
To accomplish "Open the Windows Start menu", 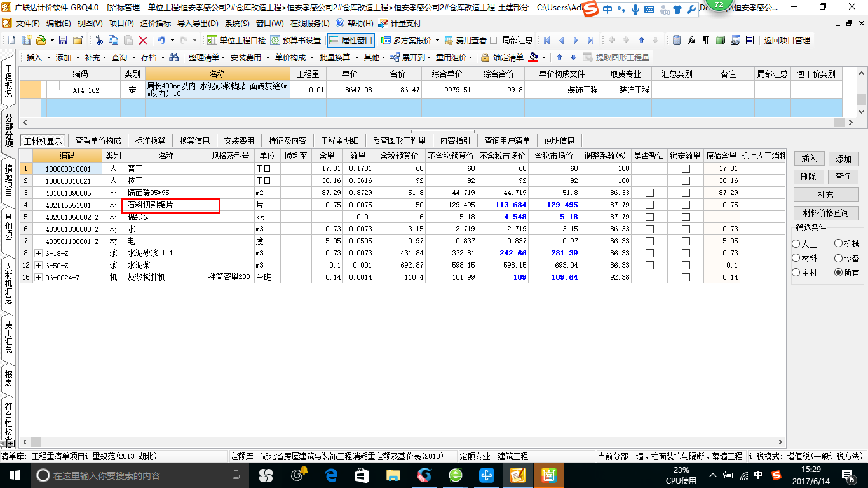I will point(14,475).
